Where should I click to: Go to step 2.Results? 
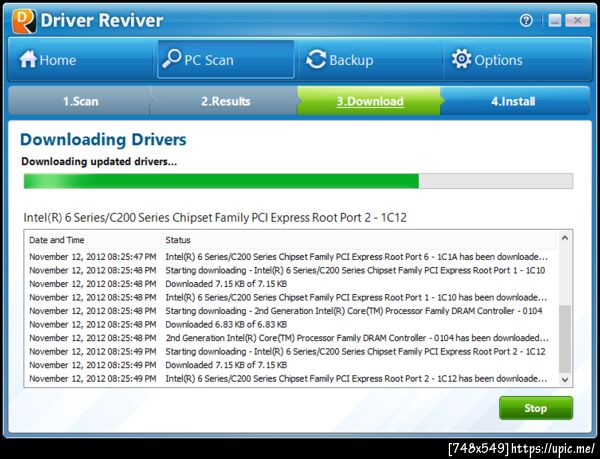point(226,101)
